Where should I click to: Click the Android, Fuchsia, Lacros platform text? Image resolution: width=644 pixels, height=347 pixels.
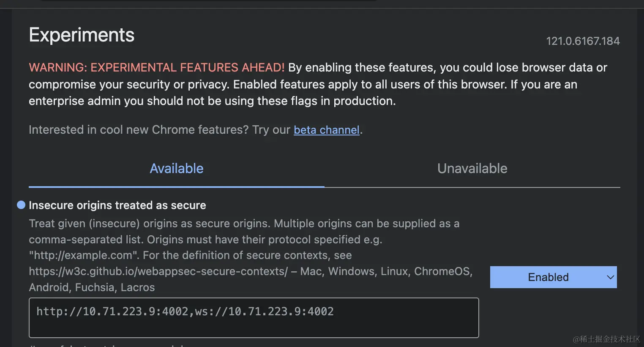tap(92, 287)
